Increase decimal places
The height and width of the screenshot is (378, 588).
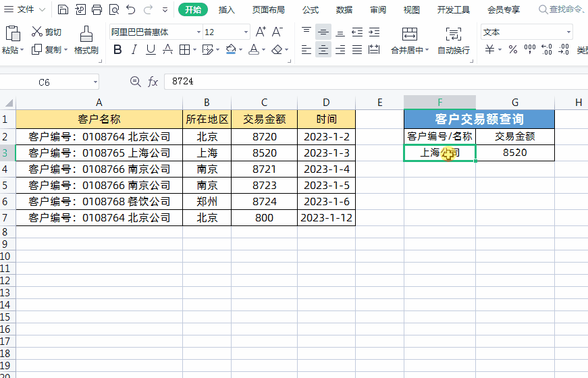tap(547, 49)
